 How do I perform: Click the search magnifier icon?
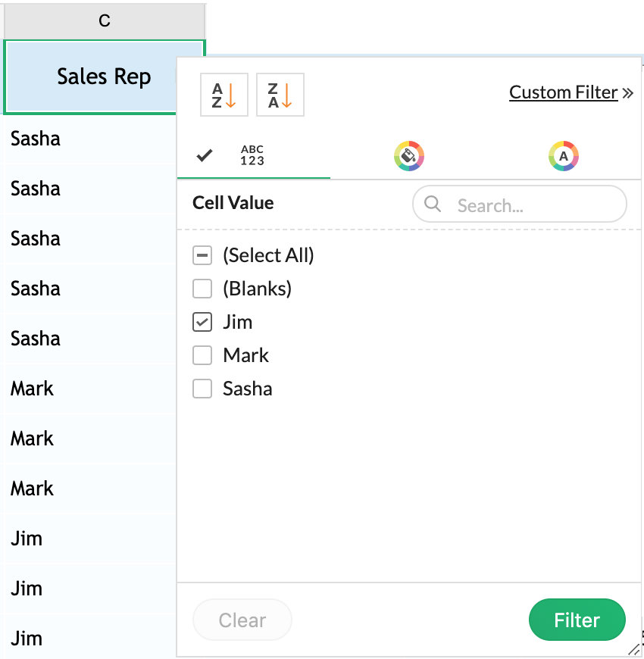coord(433,204)
